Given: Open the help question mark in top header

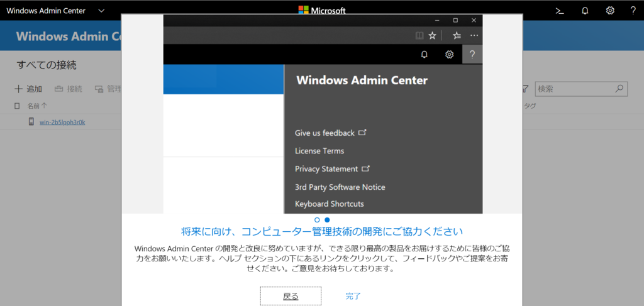Looking at the screenshot, I should tap(633, 11).
